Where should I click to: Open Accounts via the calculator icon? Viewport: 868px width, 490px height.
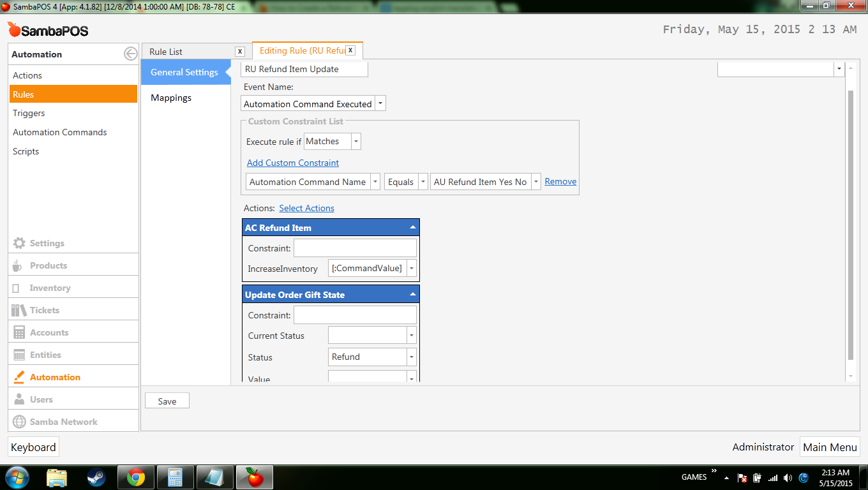tap(19, 332)
